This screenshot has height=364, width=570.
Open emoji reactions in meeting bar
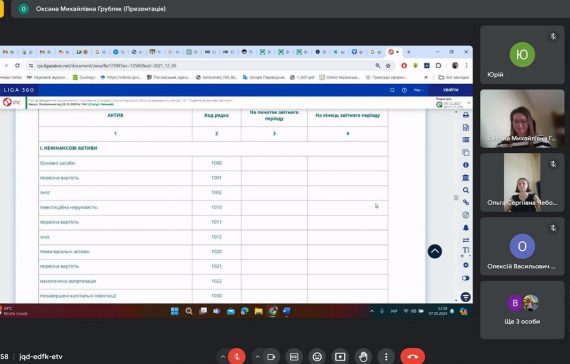(317, 357)
